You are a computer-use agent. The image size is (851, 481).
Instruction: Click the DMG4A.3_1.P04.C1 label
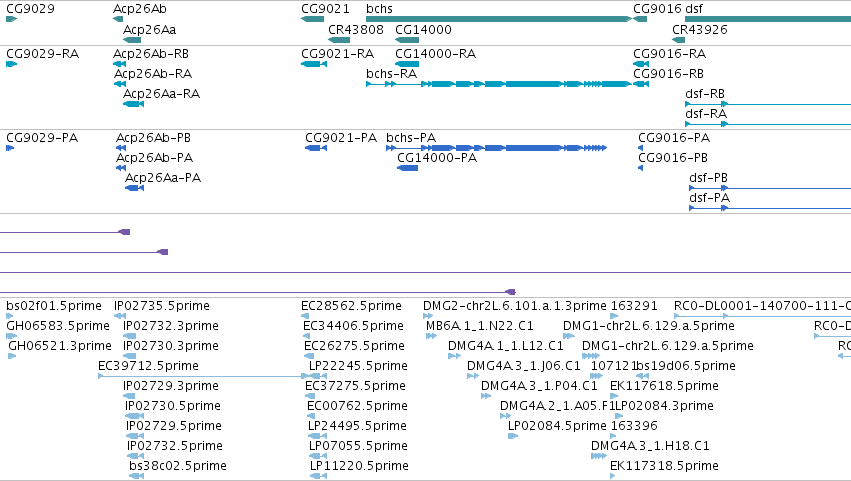coord(539,387)
